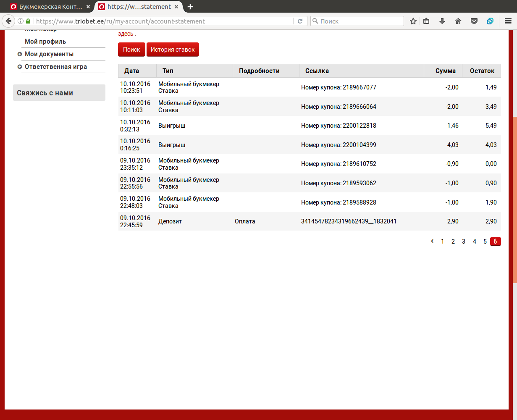Image resolution: width=517 pixels, height=420 pixels.
Task: Open a new tab with plus icon
Action: (x=190, y=7)
